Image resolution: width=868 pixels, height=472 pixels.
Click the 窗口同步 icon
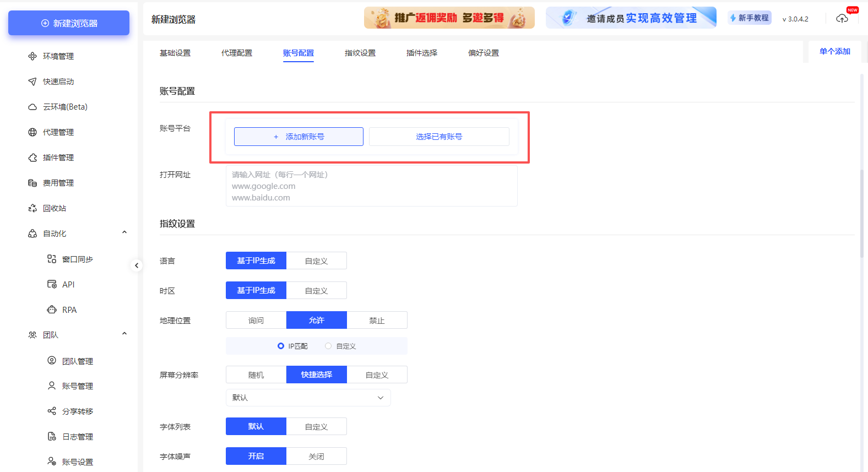click(52, 259)
